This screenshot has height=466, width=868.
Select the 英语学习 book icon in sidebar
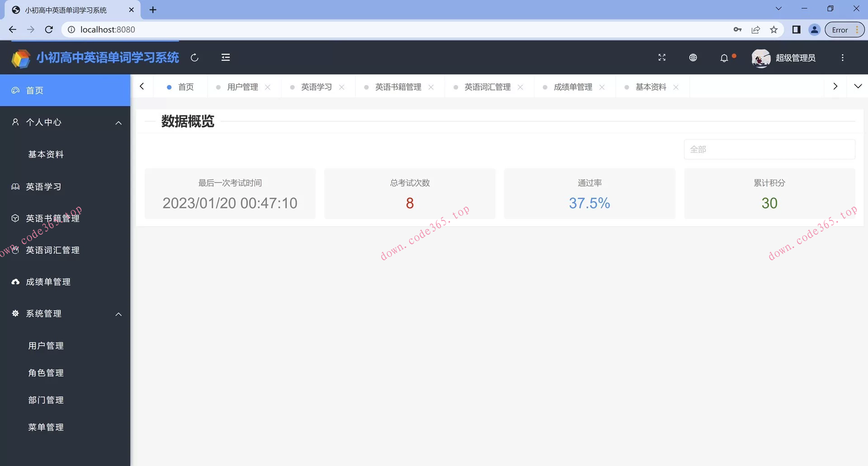(x=15, y=186)
